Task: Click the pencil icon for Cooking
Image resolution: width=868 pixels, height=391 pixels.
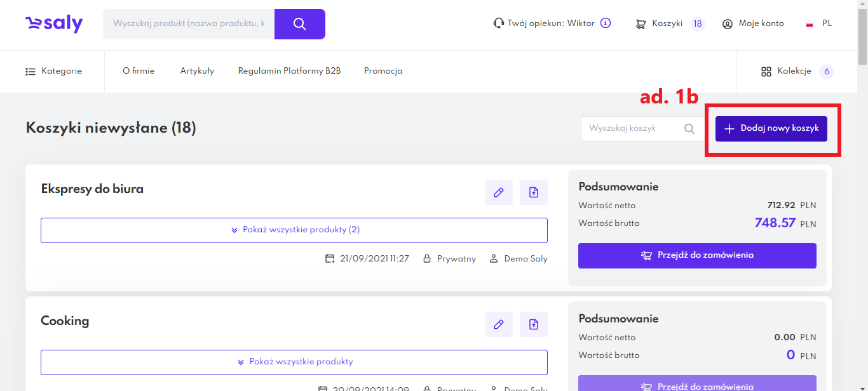Action: pos(499,324)
